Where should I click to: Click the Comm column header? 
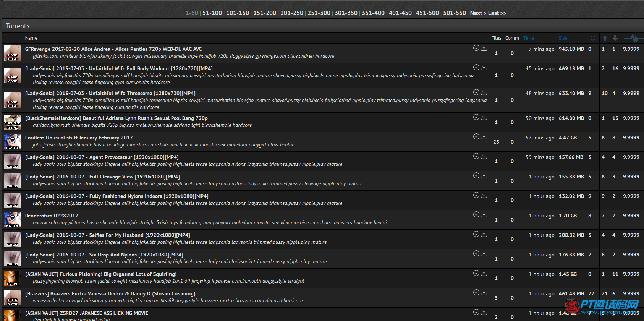512,38
